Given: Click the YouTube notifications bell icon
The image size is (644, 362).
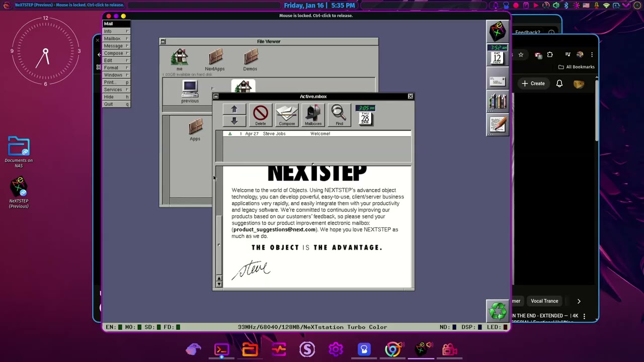Looking at the screenshot, I should click(x=559, y=83).
